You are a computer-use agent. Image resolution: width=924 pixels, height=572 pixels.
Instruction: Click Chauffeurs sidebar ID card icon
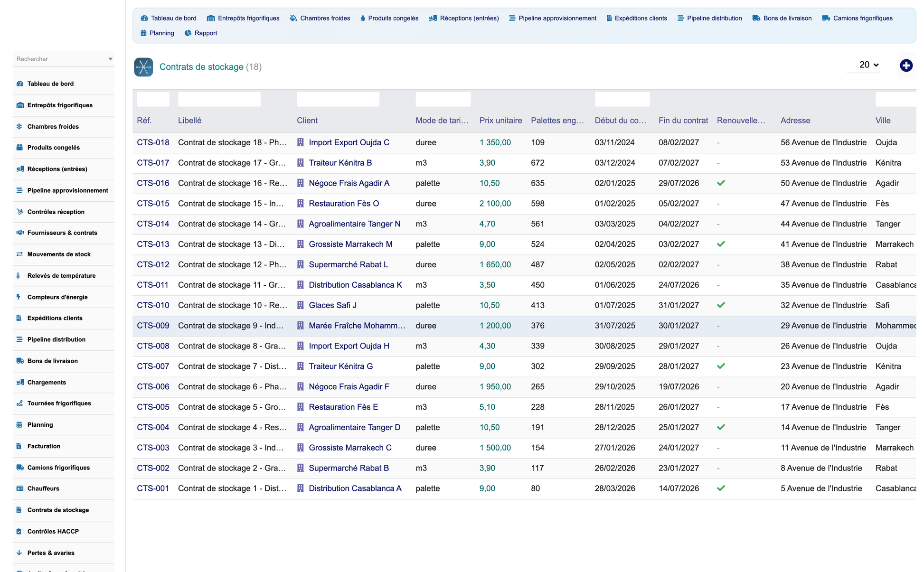coord(20,488)
